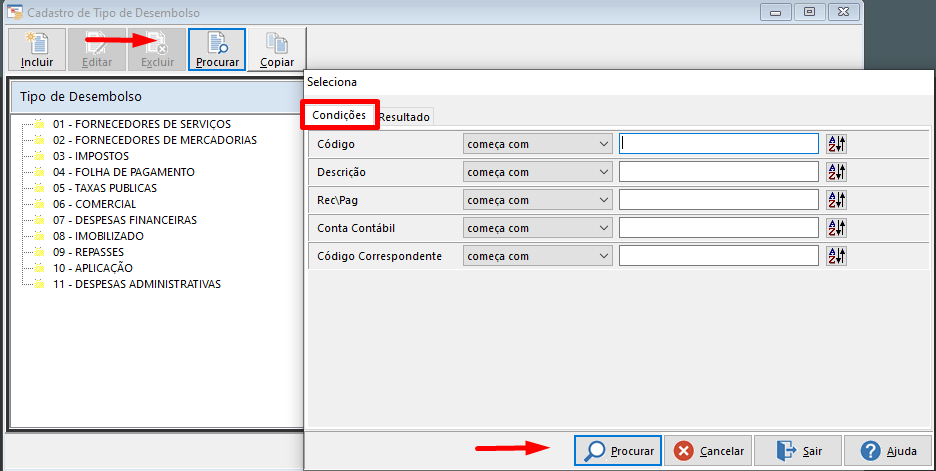The width and height of the screenshot is (936, 471).
Task: Select 03 - IMPOSTOS tree item
Action: [x=91, y=156]
